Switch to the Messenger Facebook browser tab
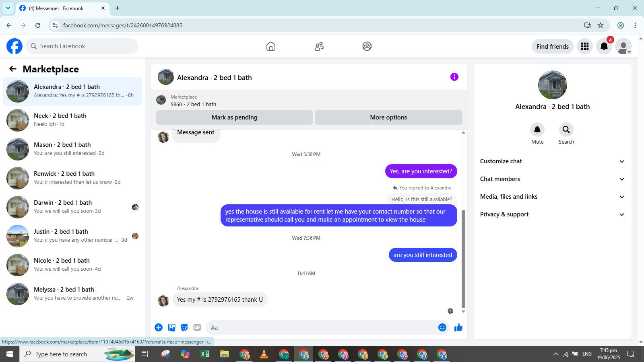Viewport: 644px width, 362px height. tap(62, 8)
